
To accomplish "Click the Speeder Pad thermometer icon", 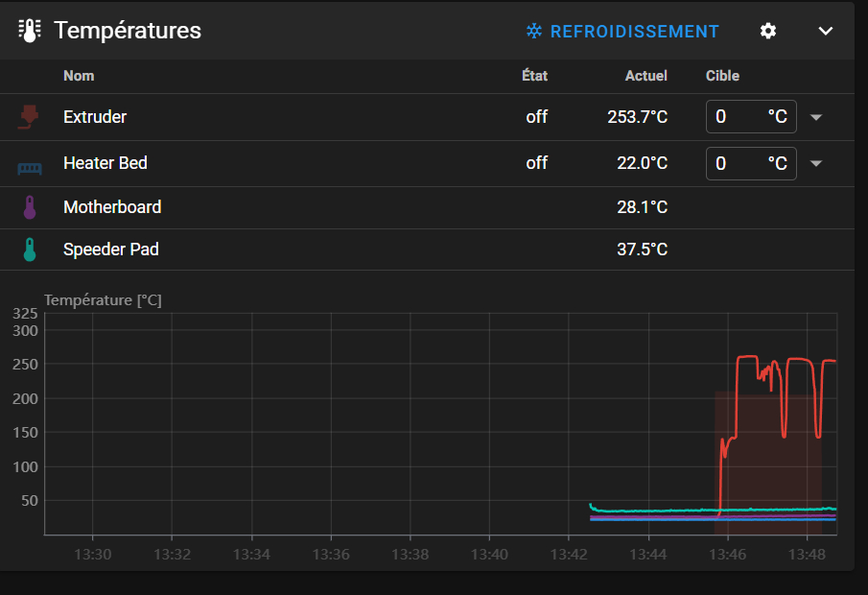I will (30, 250).
